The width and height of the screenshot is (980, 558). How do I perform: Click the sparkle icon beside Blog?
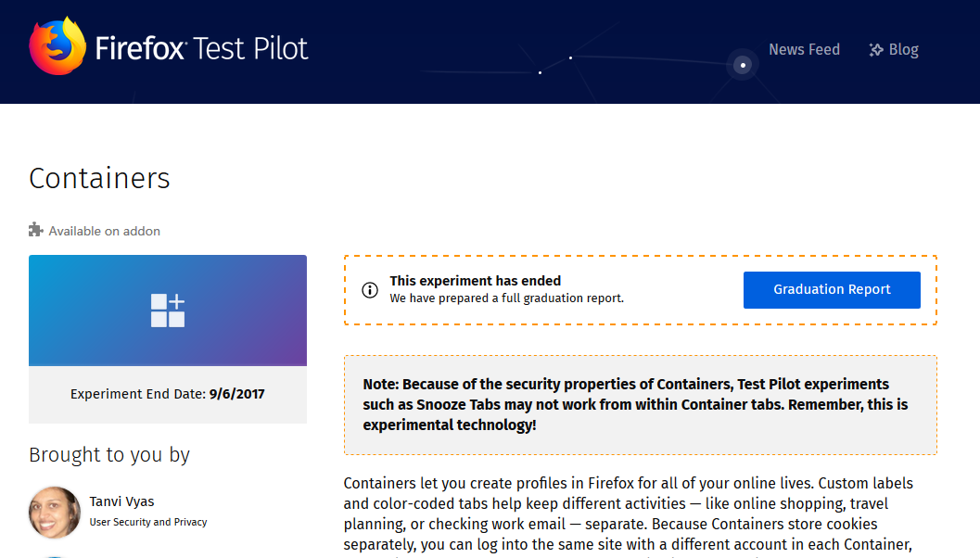(876, 50)
